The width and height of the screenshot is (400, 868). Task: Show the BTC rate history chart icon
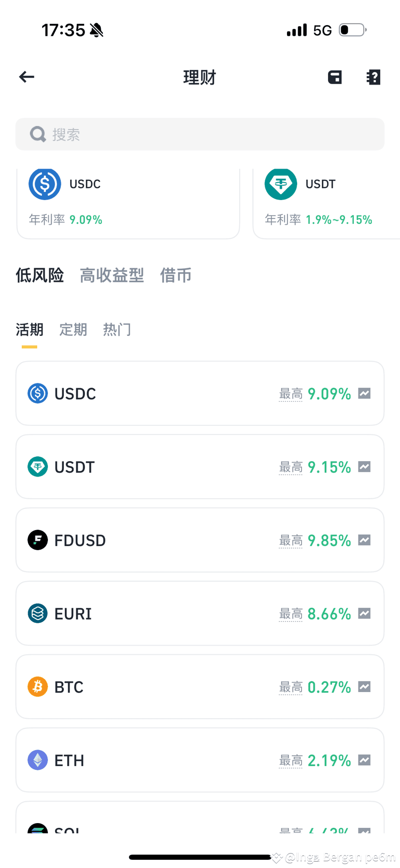click(364, 687)
